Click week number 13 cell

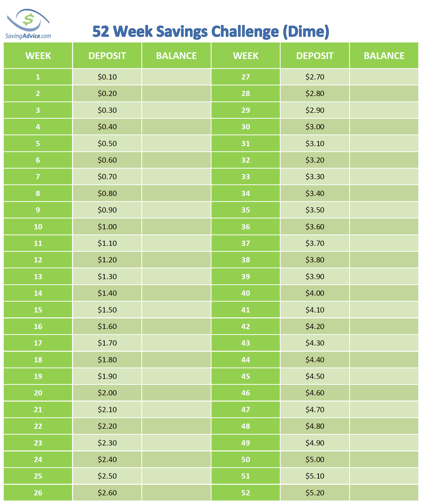[38, 276]
